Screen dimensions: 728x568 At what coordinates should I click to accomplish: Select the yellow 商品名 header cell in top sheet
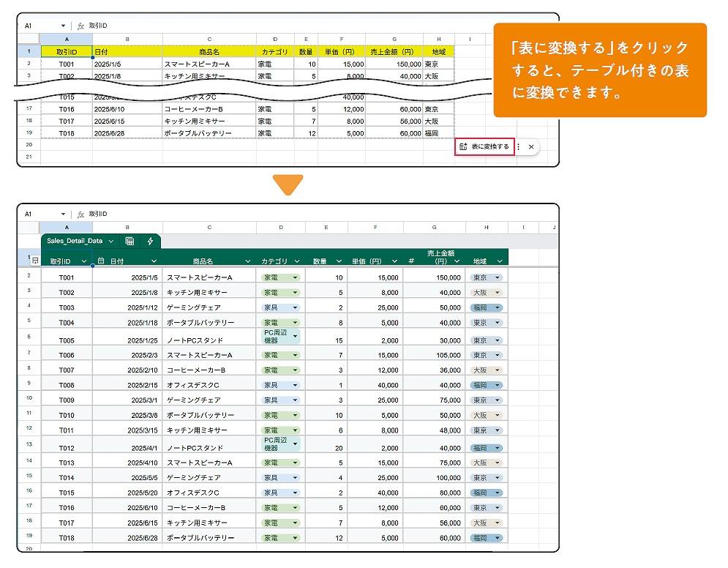[209, 52]
